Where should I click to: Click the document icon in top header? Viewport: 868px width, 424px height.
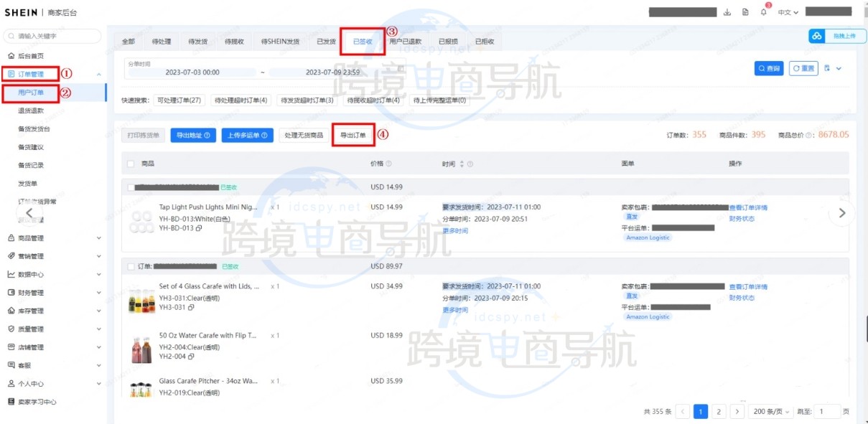tap(745, 12)
